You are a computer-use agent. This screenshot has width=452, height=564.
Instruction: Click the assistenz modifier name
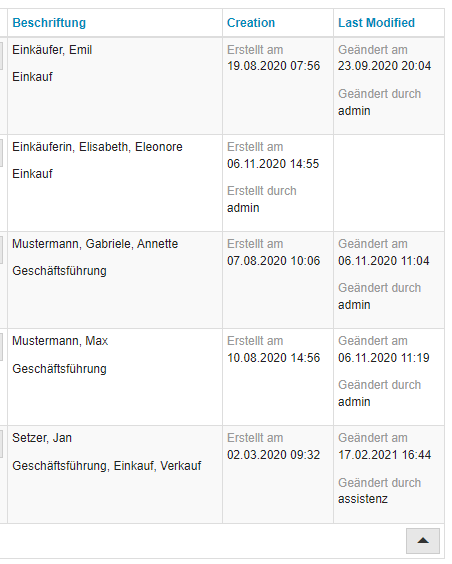point(363,499)
